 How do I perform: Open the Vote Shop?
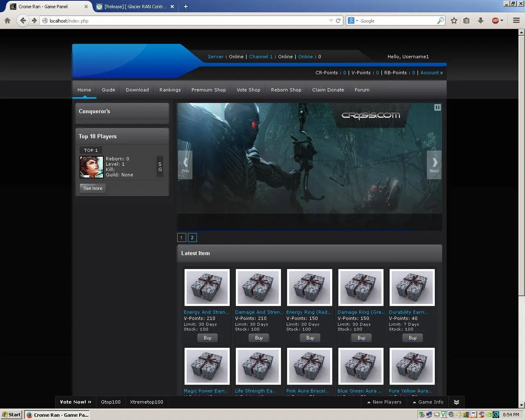249,90
